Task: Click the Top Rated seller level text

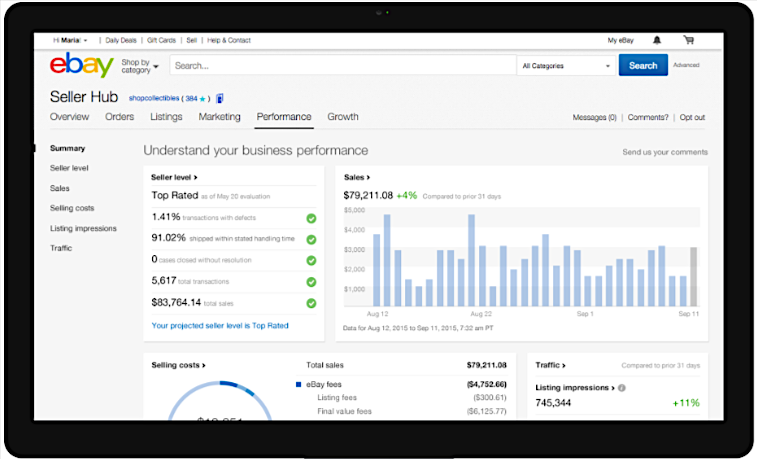Action: point(175,195)
